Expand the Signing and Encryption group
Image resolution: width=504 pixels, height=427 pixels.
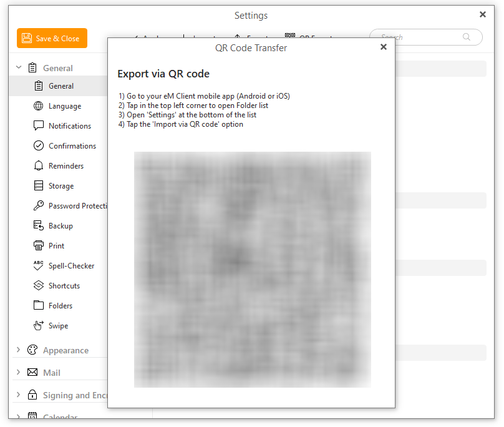tap(18, 395)
